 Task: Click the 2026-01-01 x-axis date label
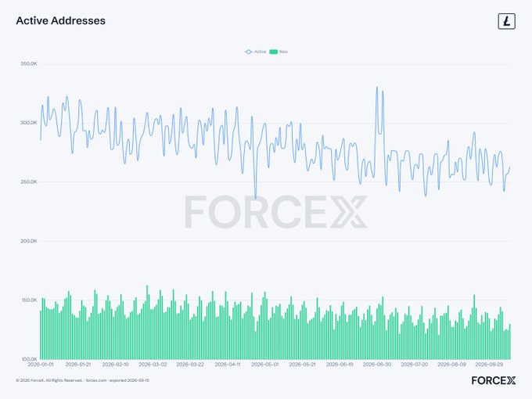[41, 365]
